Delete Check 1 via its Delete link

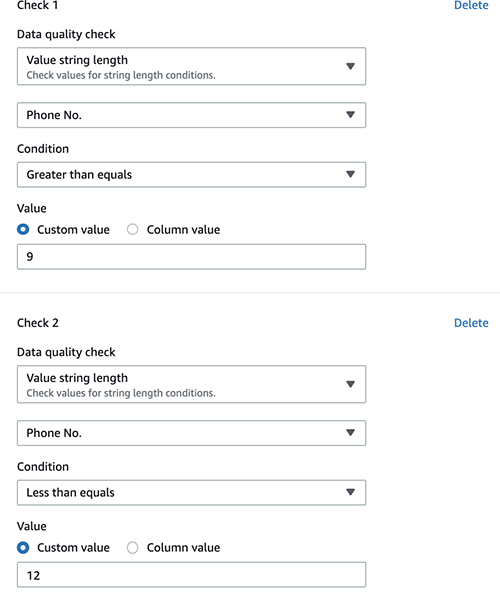coord(471,5)
